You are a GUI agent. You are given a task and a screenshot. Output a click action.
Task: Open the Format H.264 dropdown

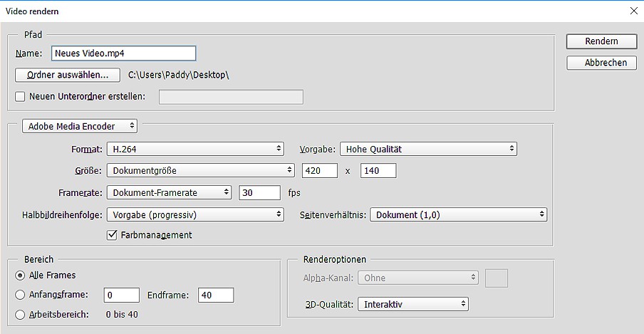(195, 149)
